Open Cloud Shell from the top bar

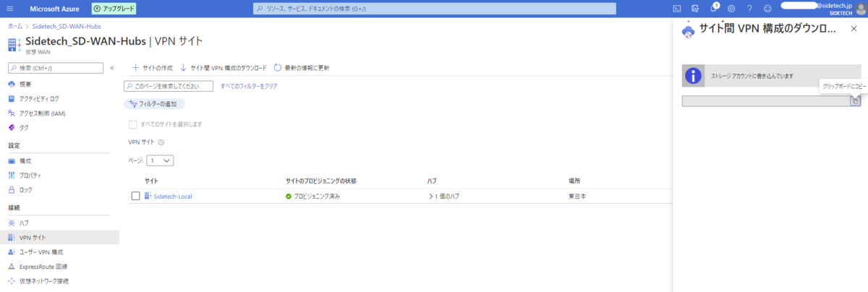[677, 8]
